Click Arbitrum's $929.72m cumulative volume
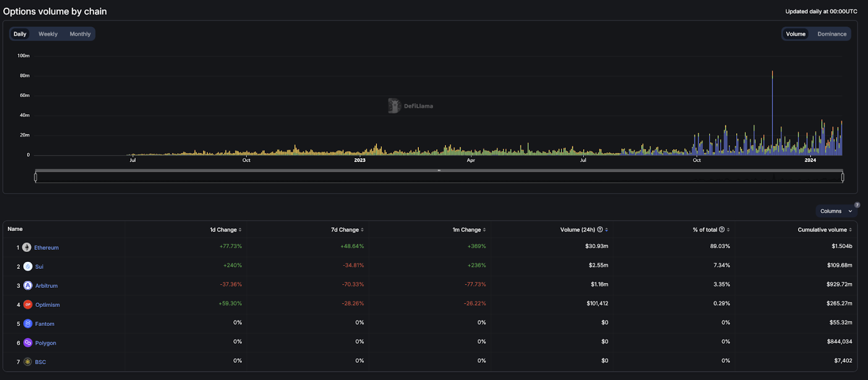The image size is (868, 380). 839,284
